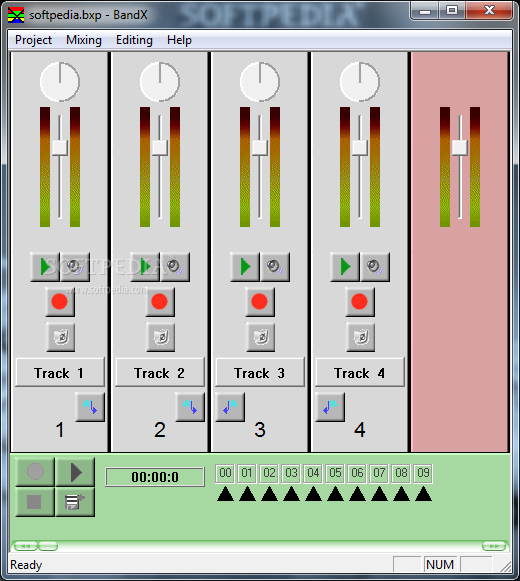The image size is (520, 581).
Task: Click the Track 2 name button
Action: tap(160, 372)
